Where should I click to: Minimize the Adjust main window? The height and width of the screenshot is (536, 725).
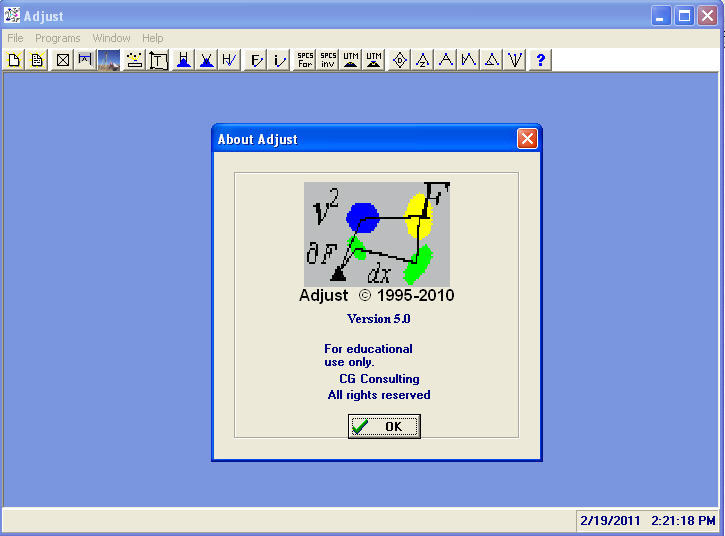661,16
